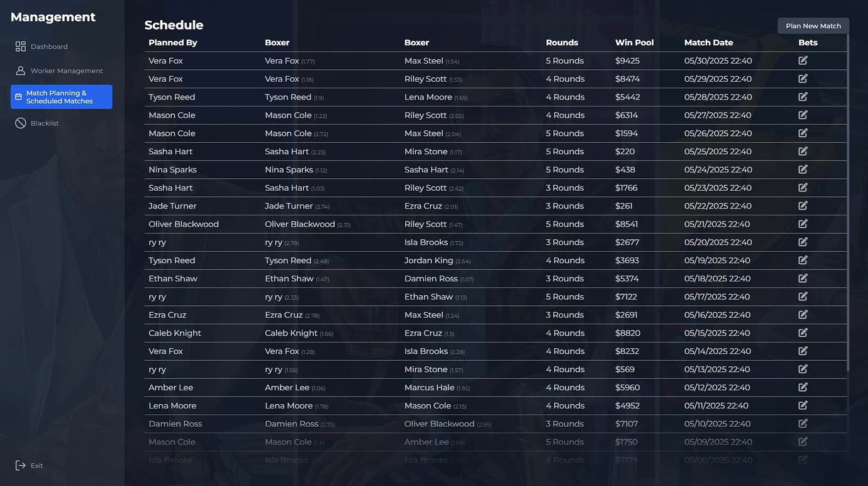This screenshot has width=868, height=486.
Task: Open the edit icon for Sasha Hart vs Mira Stone
Action: coord(803,151)
